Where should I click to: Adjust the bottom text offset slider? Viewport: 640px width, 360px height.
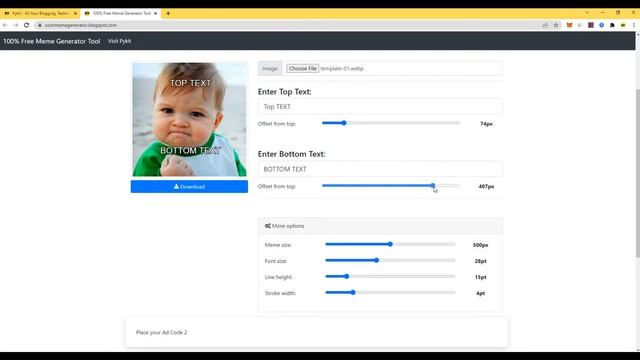pyautogui.click(x=391, y=186)
